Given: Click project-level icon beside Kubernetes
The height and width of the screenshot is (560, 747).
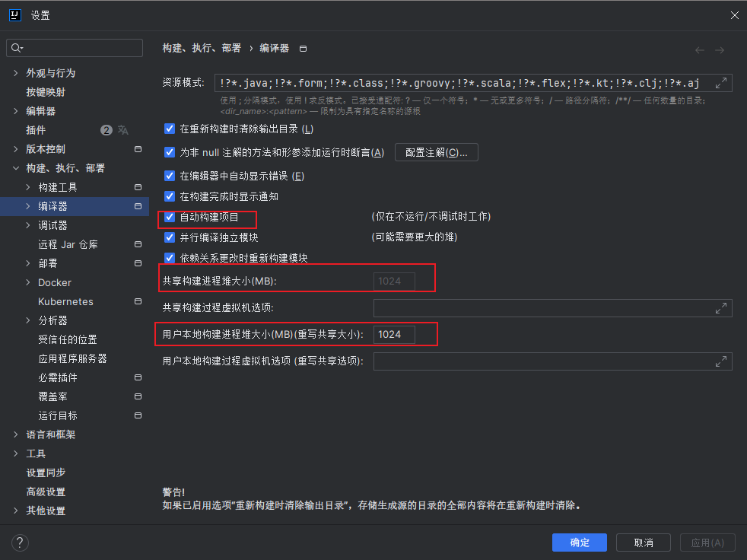Looking at the screenshot, I should pos(138,302).
